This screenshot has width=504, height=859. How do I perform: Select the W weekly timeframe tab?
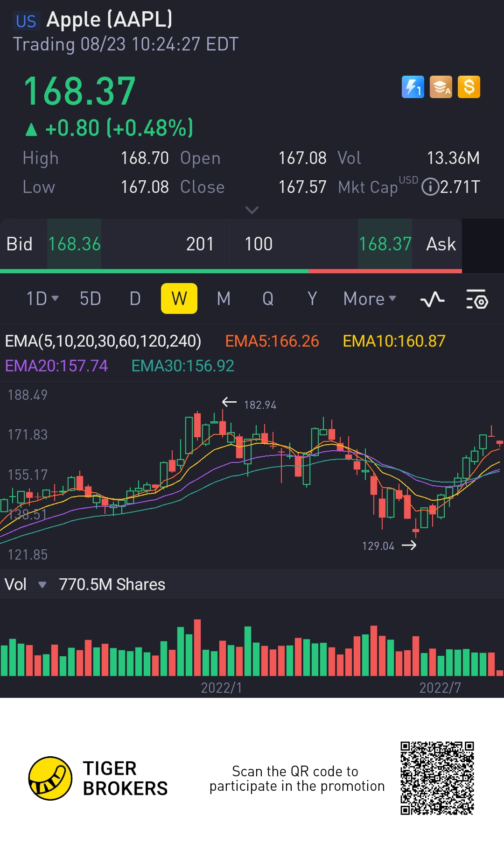[179, 298]
